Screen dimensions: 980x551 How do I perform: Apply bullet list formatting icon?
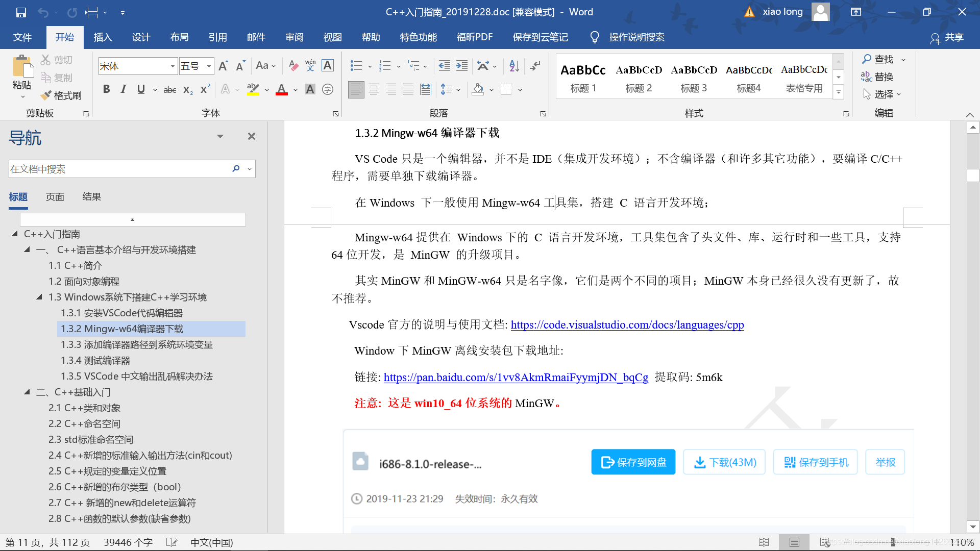coord(356,66)
